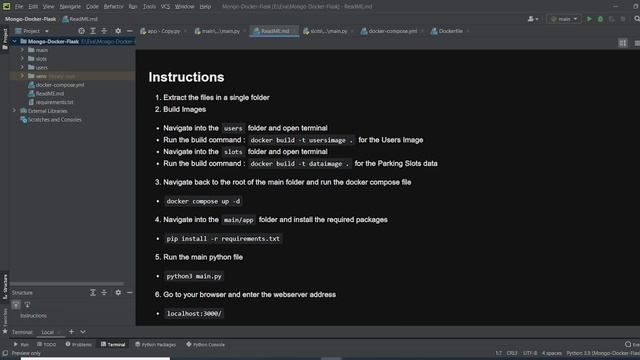Open the Favorites side panel
This screenshot has height=360, width=640.
(5, 322)
